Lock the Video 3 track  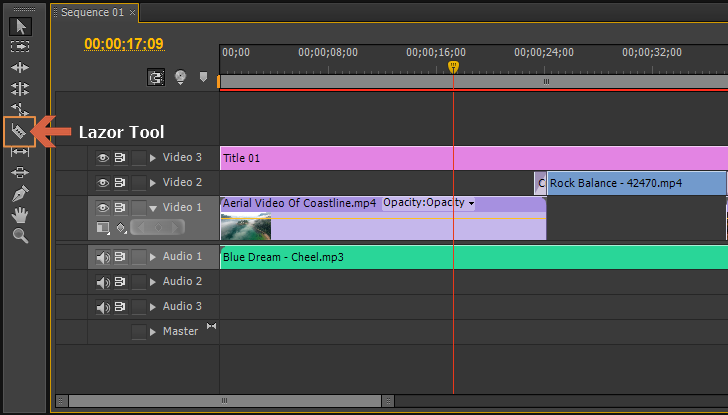click(x=138, y=158)
